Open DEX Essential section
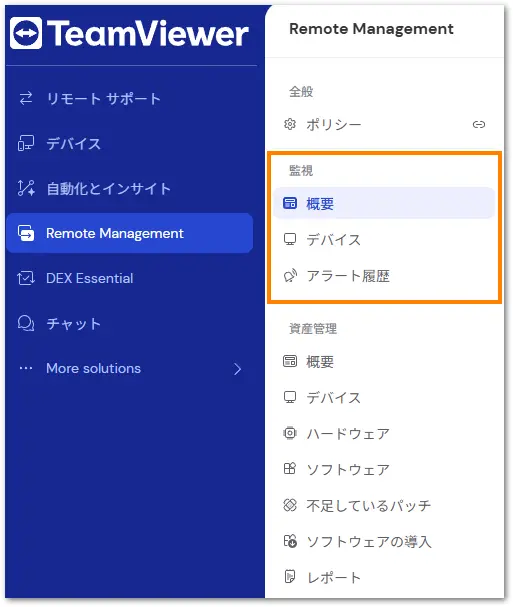 [130, 278]
